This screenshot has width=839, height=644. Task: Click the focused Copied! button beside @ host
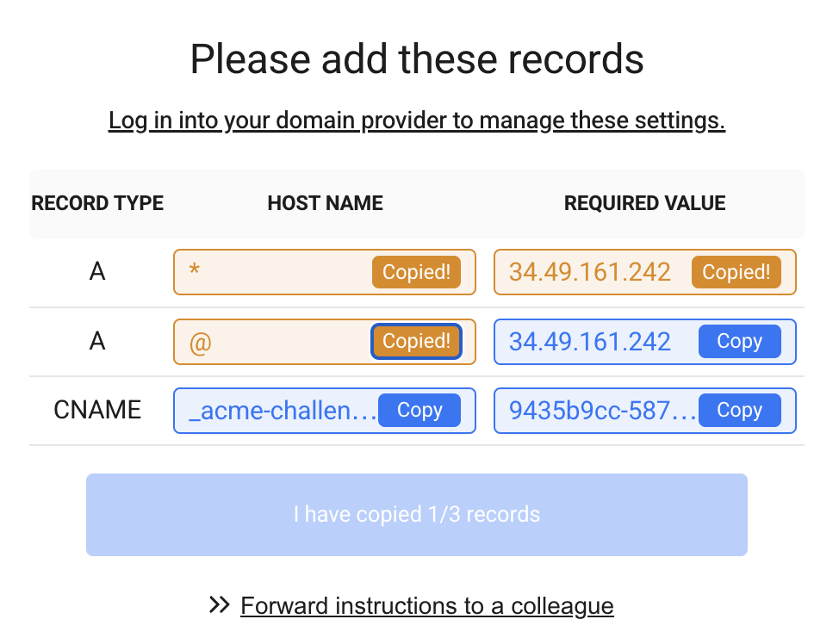pyautogui.click(x=416, y=341)
